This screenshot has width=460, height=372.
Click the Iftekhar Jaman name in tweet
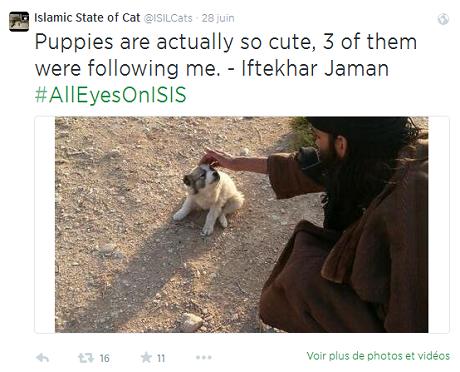315,68
